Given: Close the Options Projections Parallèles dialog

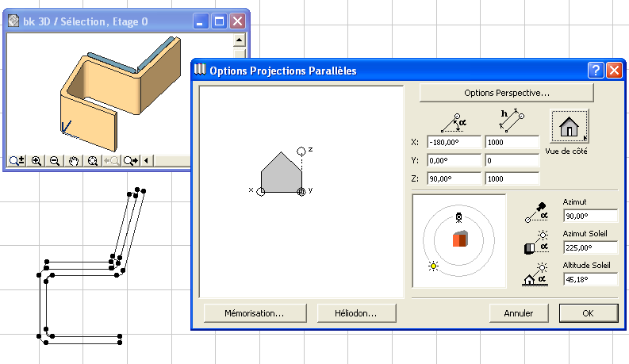Looking at the screenshot, I should tap(614, 71).
